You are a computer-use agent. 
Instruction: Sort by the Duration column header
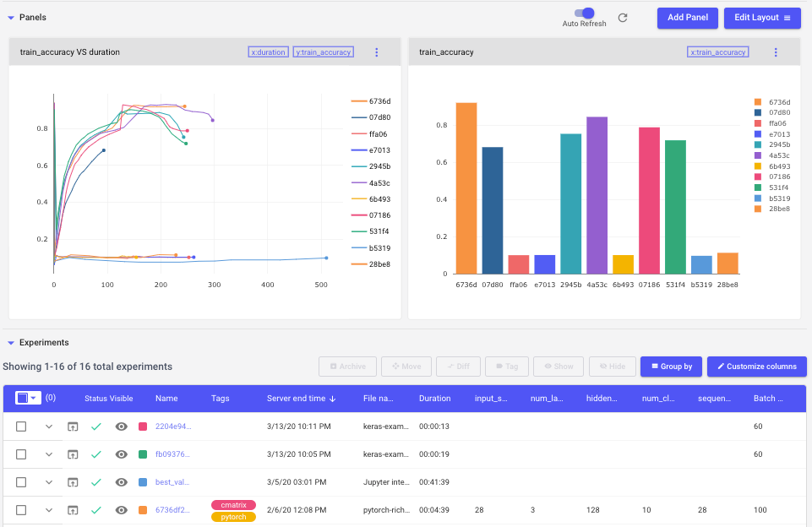click(434, 399)
